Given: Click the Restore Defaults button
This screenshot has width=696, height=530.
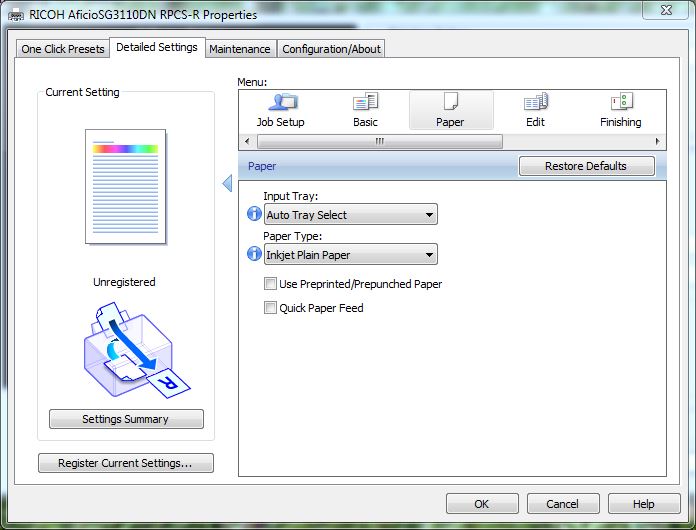Looking at the screenshot, I should [x=586, y=166].
